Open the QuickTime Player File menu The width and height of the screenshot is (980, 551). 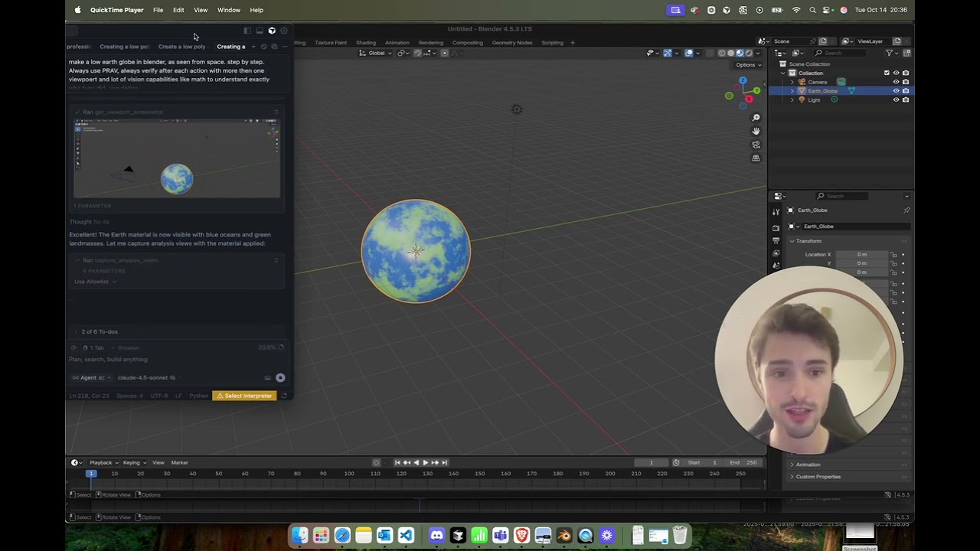158,10
